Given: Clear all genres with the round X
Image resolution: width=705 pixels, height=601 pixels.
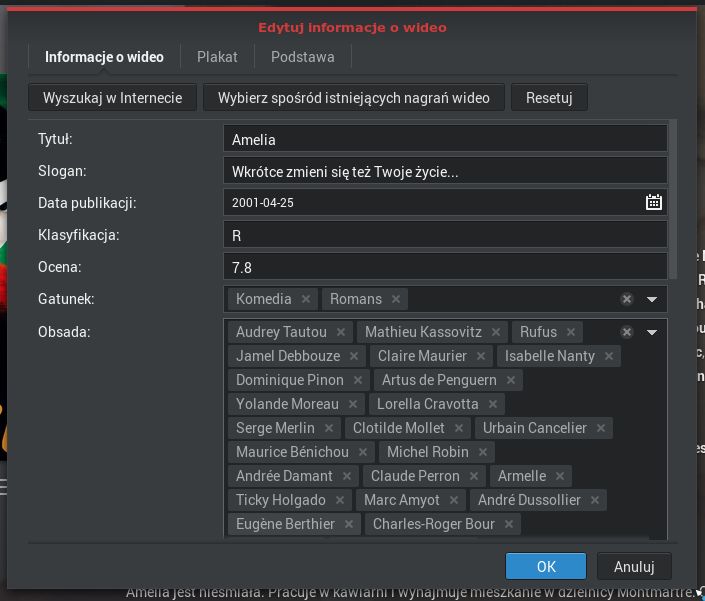Looking at the screenshot, I should coord(627,299).
